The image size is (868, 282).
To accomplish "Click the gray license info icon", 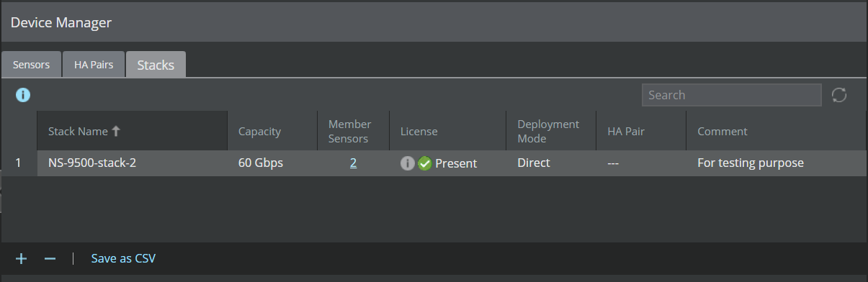I will (407, 163).
